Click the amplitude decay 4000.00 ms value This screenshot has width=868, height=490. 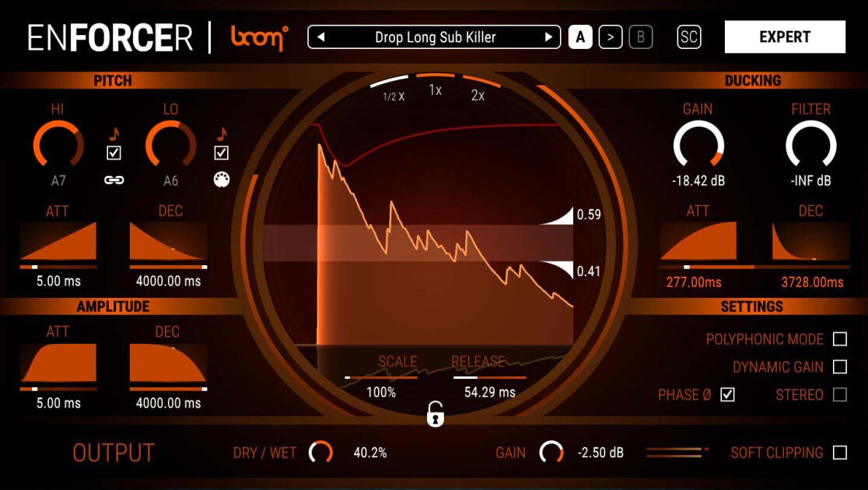[x=168, y=403]
